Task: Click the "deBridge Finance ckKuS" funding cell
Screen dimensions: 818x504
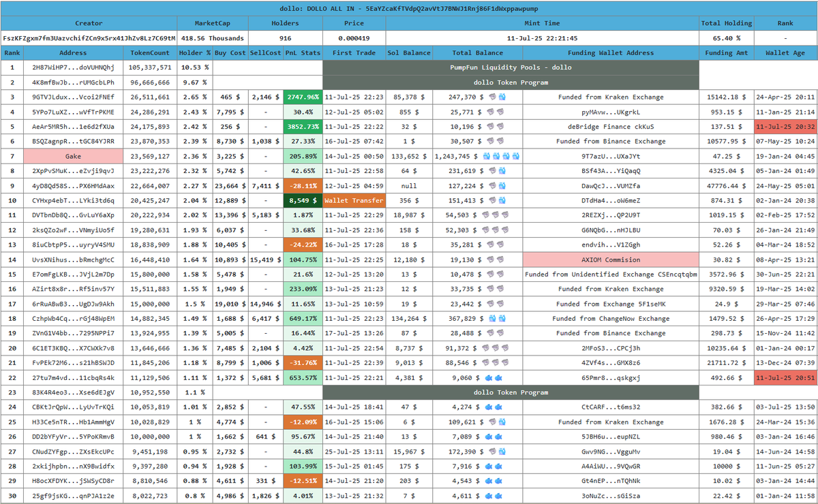Action: coord(611,127)
